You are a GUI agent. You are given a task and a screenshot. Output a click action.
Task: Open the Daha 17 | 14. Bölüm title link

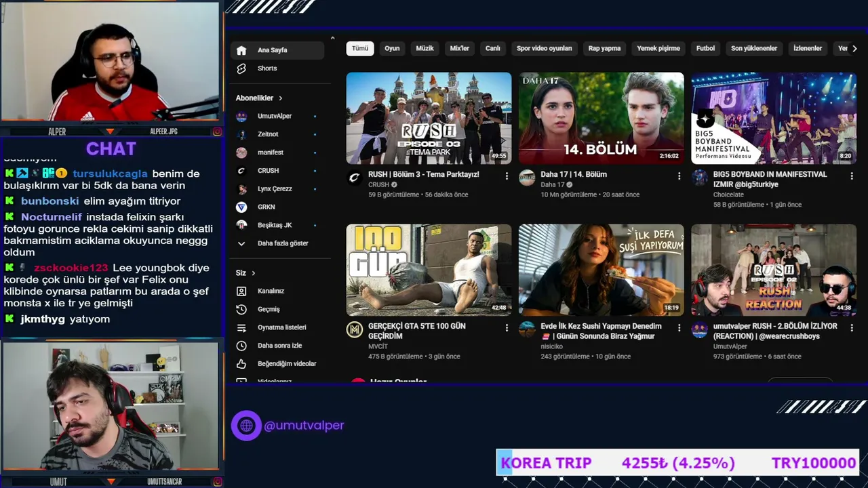pyautogui.click(x=574, y=175)
